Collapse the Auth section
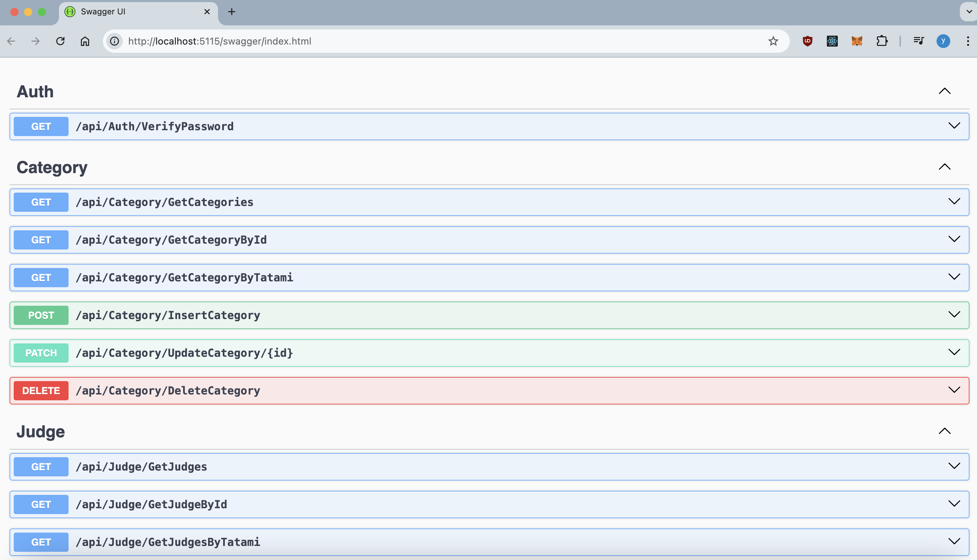 945,91
